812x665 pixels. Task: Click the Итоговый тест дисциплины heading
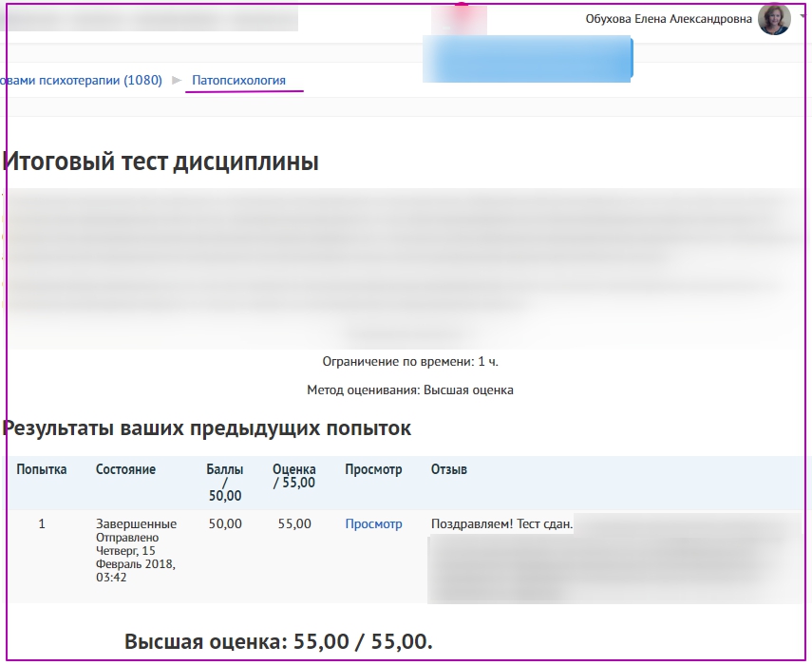(161, 161)
